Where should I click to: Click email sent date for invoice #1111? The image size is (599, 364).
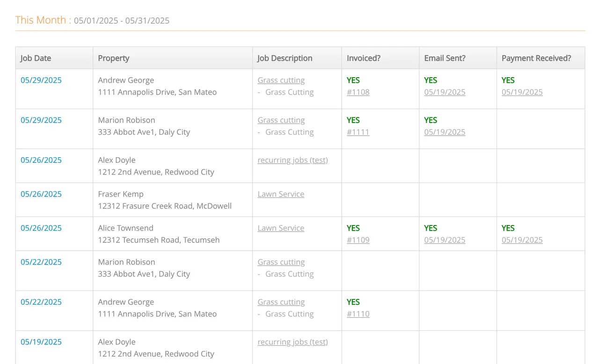(x=445, y=132)
